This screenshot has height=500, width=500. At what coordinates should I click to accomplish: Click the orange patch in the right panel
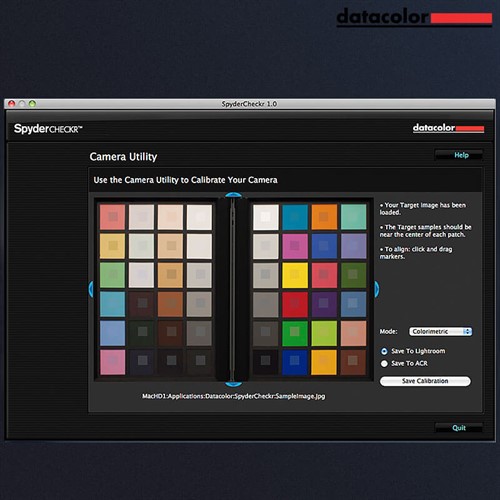[324, 217]
